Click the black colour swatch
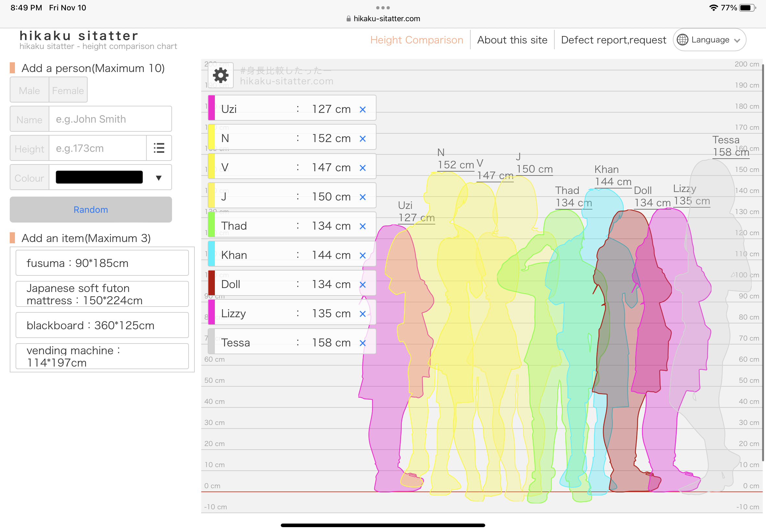766x532 pixels. 99,177
